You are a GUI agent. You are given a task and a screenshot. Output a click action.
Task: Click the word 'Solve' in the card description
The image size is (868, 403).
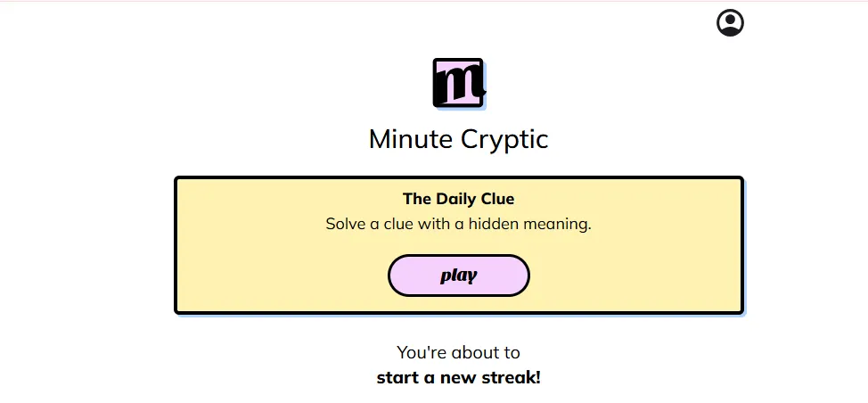point(345,224)
